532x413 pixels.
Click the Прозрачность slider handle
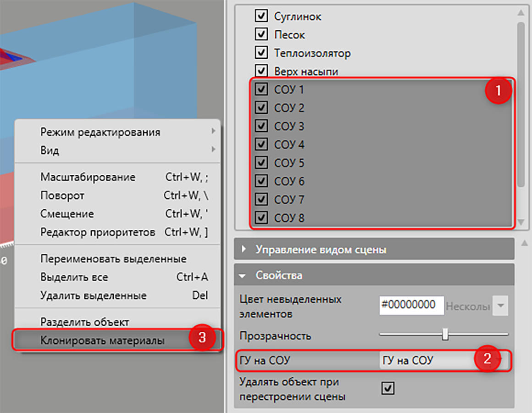pyautogui.click(x=445, y=334)
